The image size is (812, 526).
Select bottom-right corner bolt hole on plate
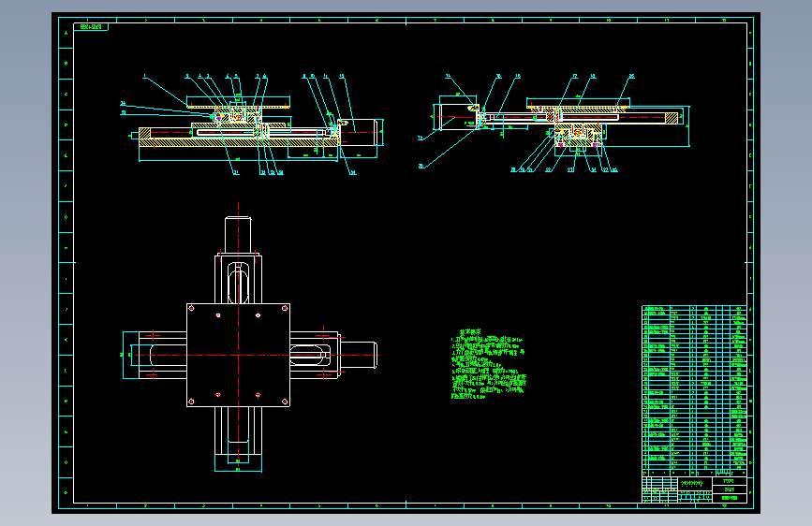(285, 402)
